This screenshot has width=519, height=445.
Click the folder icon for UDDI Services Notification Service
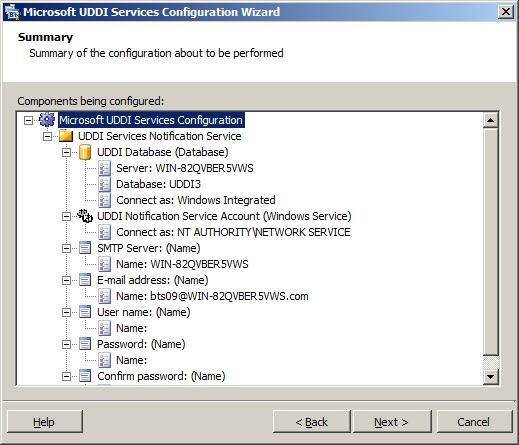66,136
